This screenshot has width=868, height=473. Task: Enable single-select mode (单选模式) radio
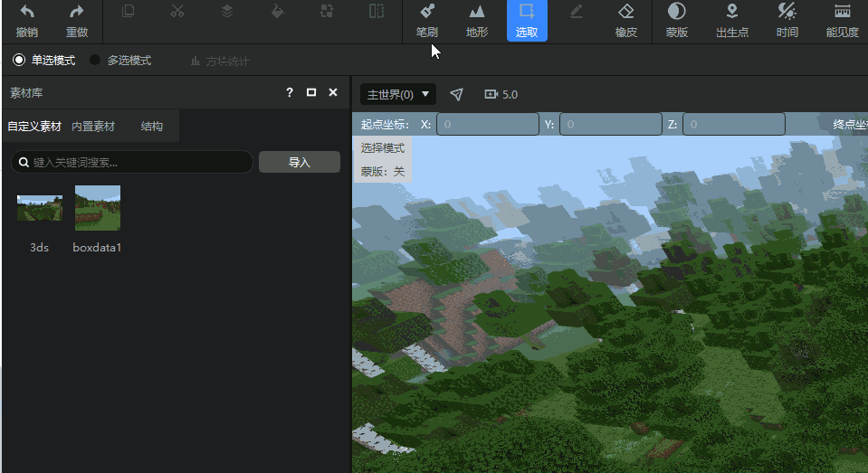[x=19, y=61]
